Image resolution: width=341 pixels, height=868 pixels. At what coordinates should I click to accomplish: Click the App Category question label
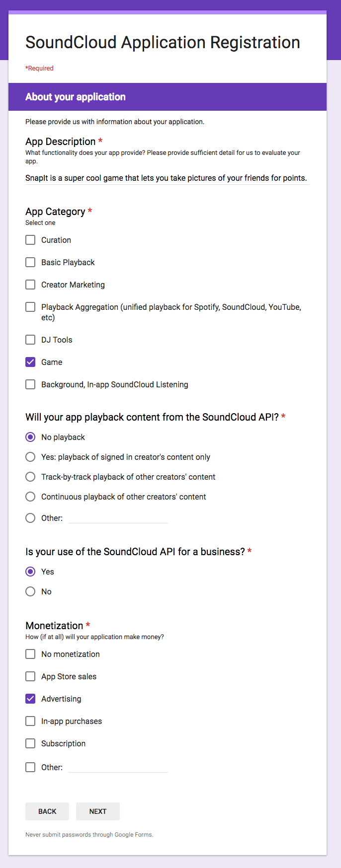point(59,212)
